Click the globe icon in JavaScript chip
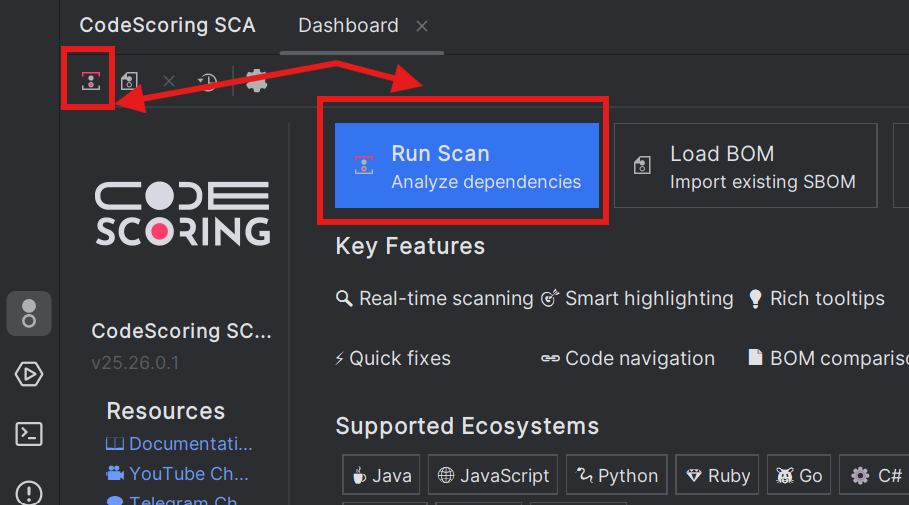Screen dimensions: 909x505 (446, 475)
